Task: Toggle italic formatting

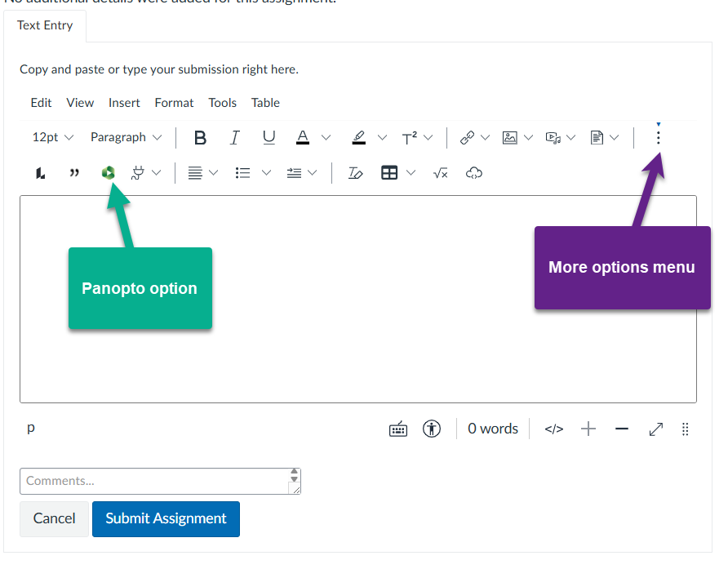Action: click(x=235, y=137)
